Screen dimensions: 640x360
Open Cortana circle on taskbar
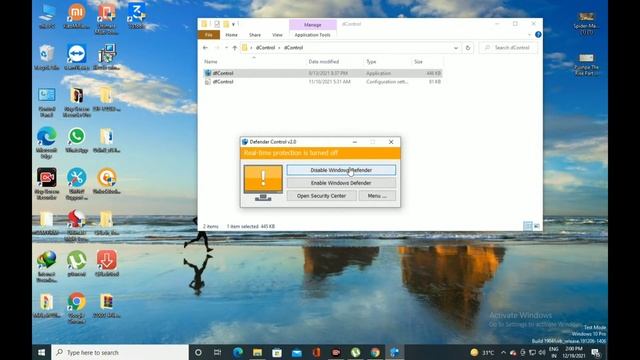pos(198,352)
